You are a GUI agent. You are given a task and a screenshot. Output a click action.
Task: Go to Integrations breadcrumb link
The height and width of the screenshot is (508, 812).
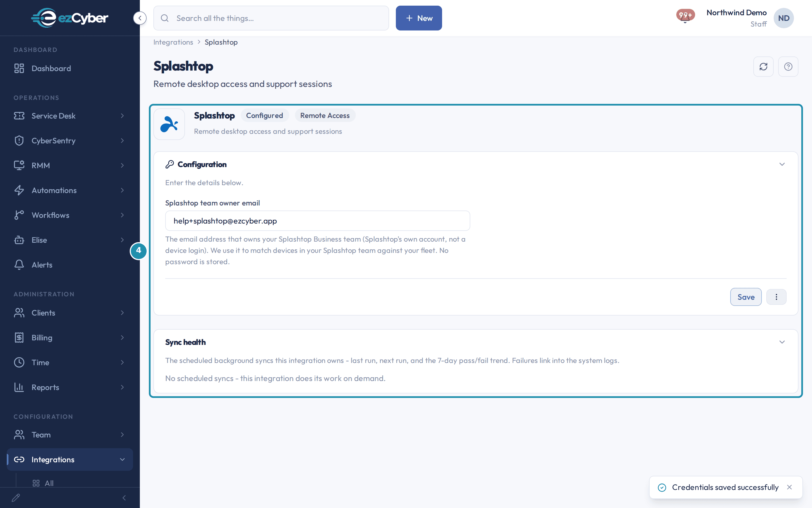click(x=173, y=42)
